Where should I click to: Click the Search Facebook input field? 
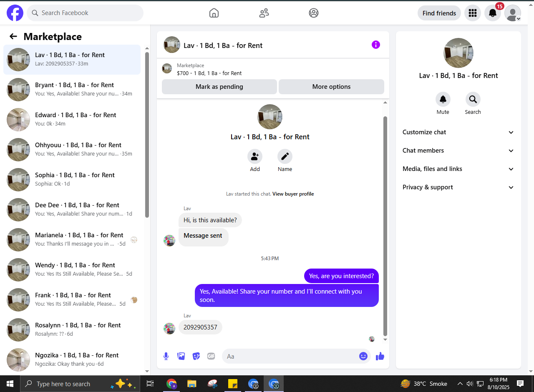[x=85, y=13]
